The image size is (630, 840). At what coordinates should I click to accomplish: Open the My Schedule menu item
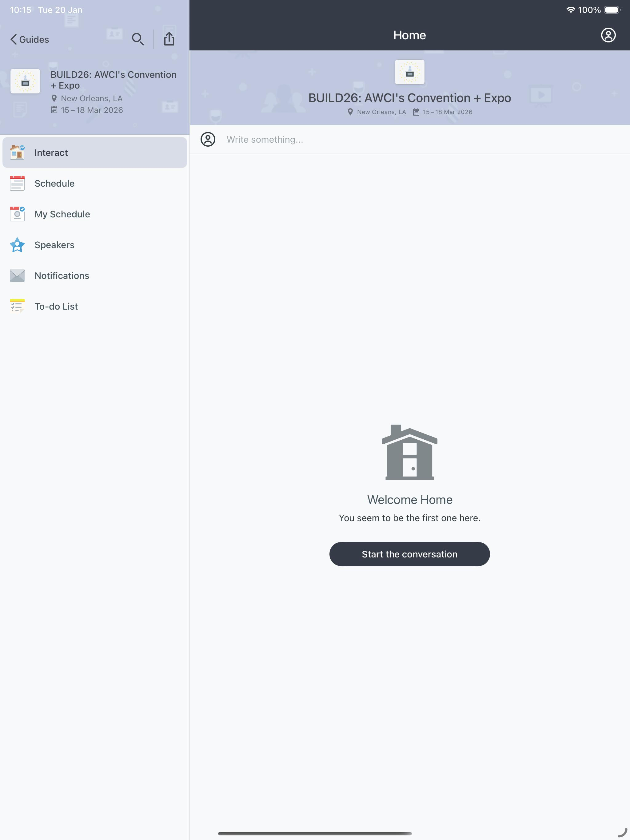pyautogui.click(x=95, y=214)
